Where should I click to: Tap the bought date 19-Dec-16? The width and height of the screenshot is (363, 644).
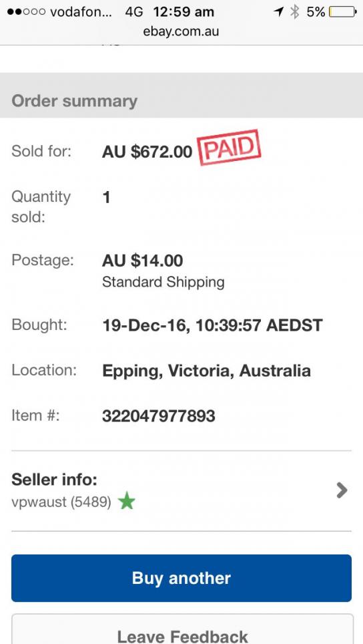pos(145,326)
